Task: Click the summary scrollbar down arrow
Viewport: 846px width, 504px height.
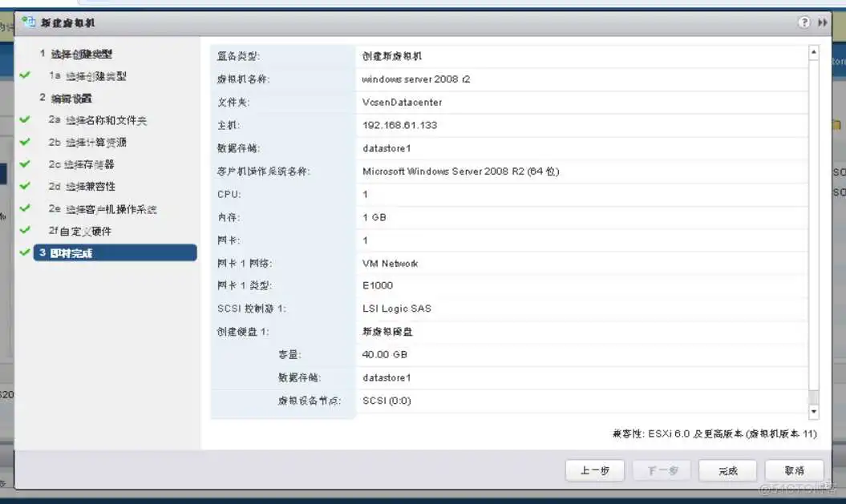Action: click(x=814, y=412)
